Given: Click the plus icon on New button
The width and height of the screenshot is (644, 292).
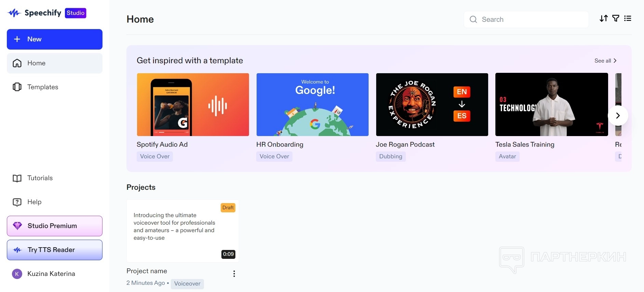Looking at the screenshot, I should tap(17, 39).
